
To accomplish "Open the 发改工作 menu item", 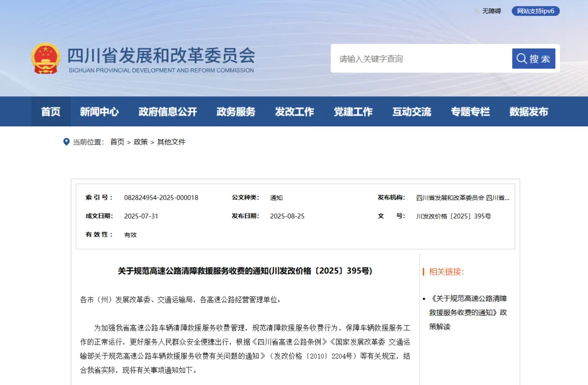I will pyautogui.click(x=295, y=112).
